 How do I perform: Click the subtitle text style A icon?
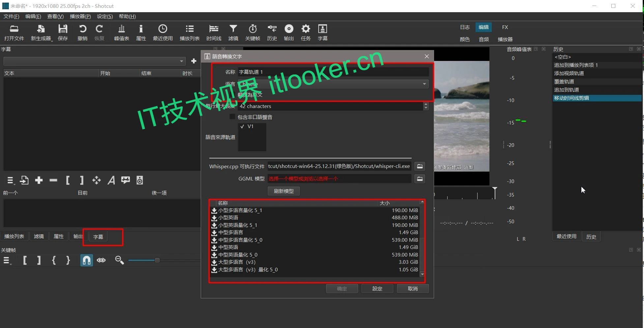pyautogui.click(x=111, y=180)
